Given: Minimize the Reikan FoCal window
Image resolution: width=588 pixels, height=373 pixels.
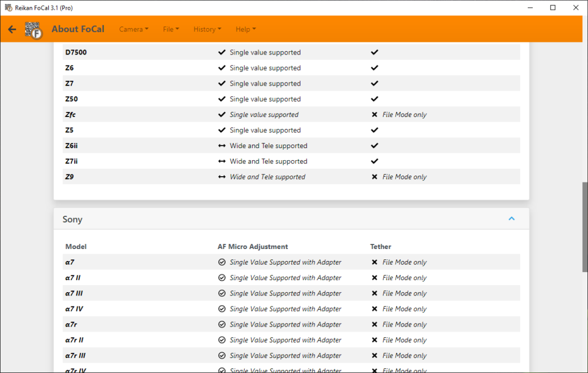Looking at the screenshot, I should (530, 7).
